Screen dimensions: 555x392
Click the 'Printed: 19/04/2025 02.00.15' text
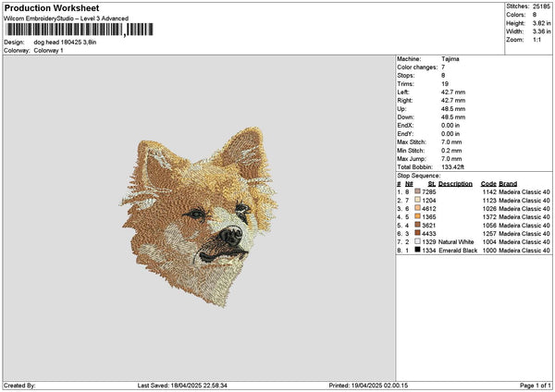pyautogui.click(x=368, y=386)
